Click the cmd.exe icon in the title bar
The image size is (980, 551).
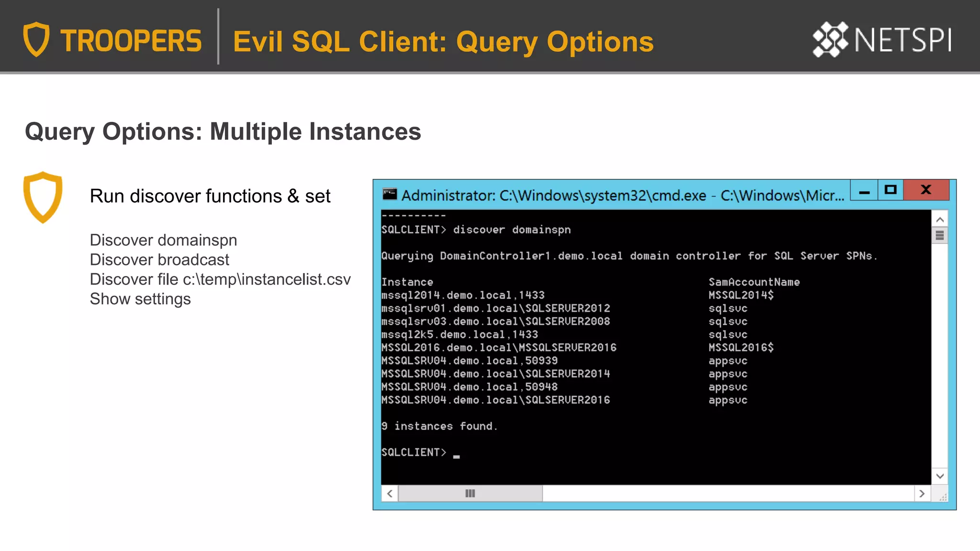[390, 195]
